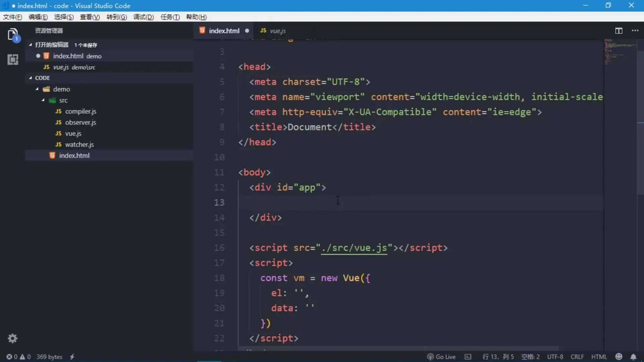
Task: Click the HTML5 icon beside index.html in CODE tree
Action: pyautogui.click(x=52, y=156)
